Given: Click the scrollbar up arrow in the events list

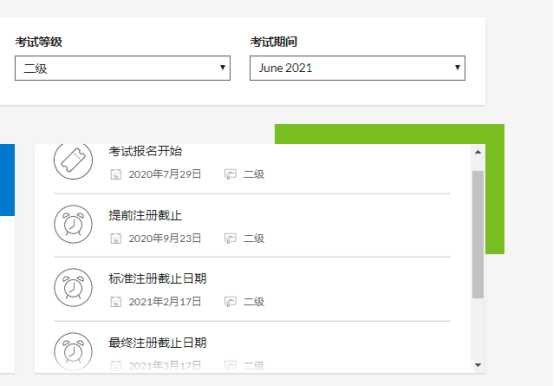Looking at the screenshot, I should [x=478, y=152].
